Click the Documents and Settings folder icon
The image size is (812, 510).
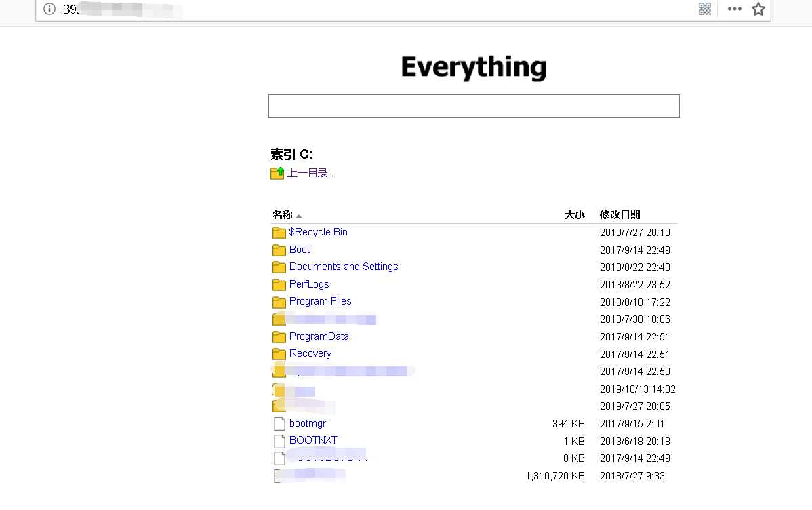tap(279, 267)
